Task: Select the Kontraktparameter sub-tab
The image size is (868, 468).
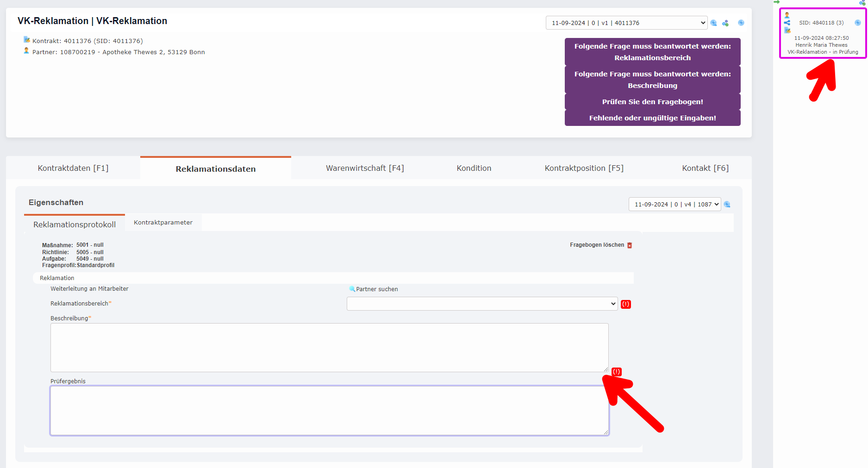Action: pos(163,222)
